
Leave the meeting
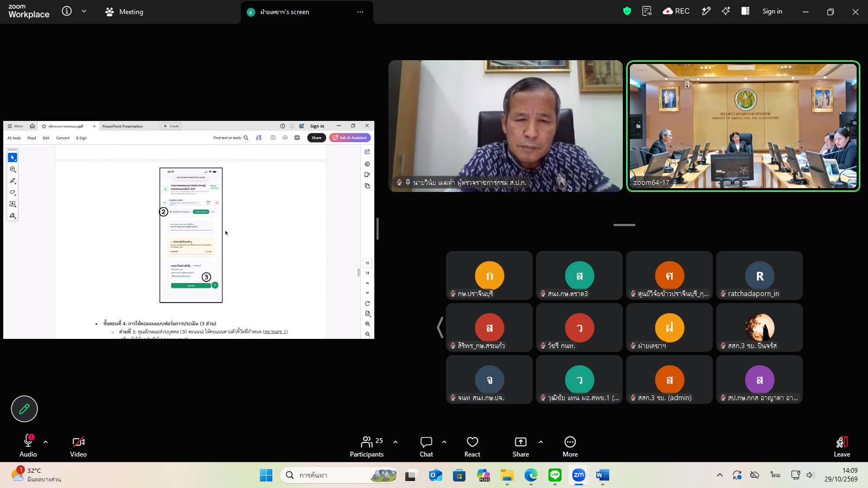(842, 446)
